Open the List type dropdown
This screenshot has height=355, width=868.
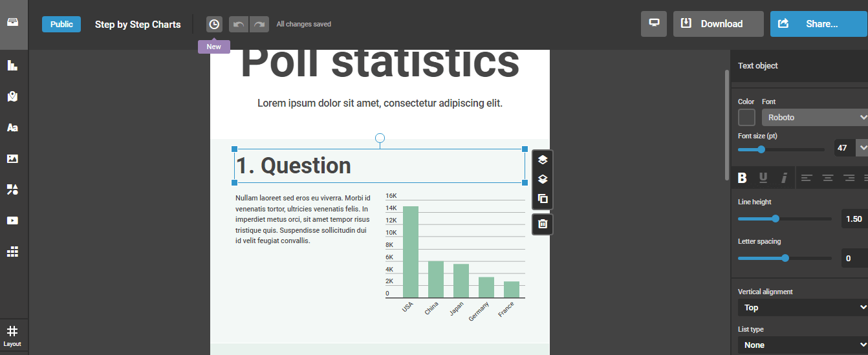point(802,345)
